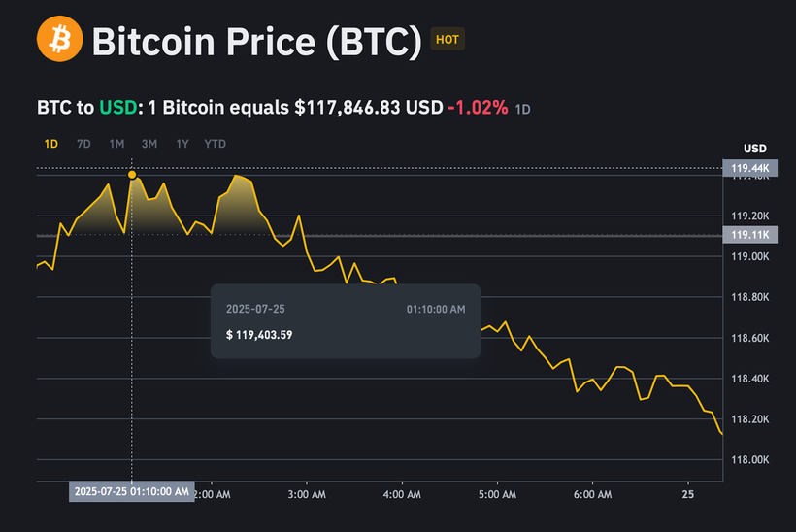Screen dimensions: 796x532
Task: Click the 2025-07-25 01:10:00 AM crosshair label
Action: 131,491
